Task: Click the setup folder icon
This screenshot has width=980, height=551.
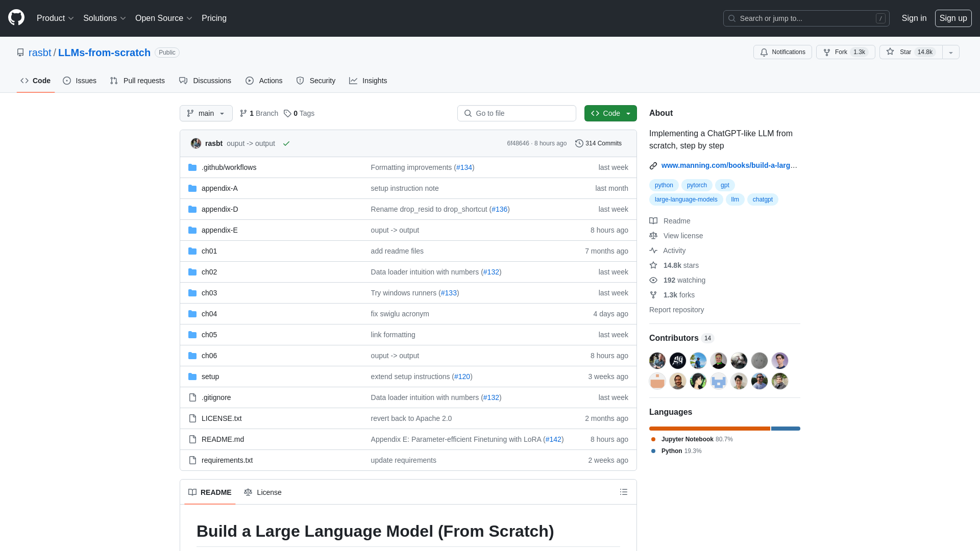Action: [192, 377]
